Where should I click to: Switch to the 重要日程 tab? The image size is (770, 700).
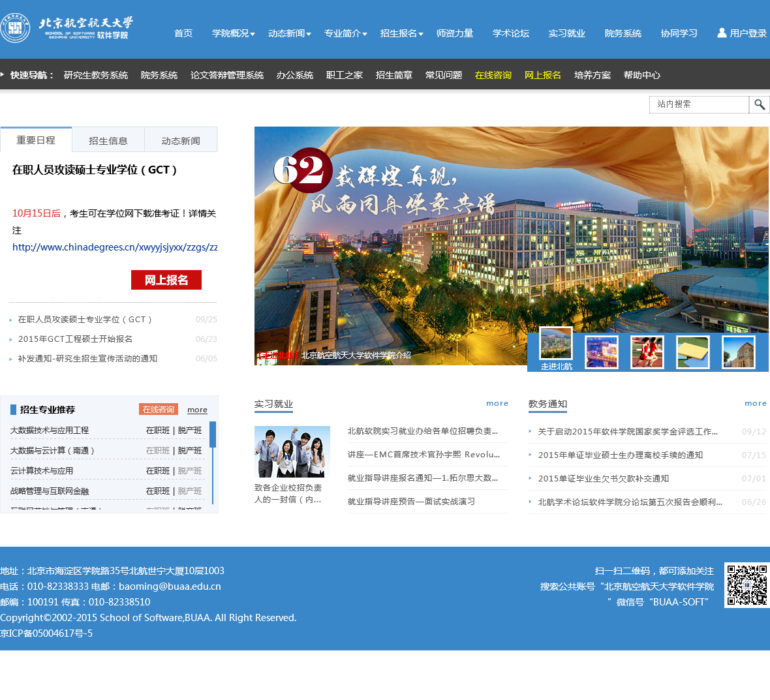pyautogui.click(x=36, y=140)
